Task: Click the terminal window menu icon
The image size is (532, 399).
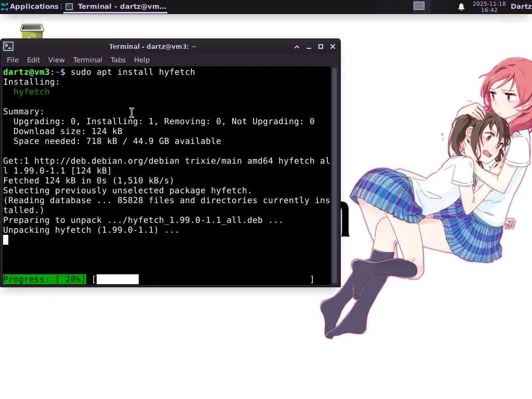Action: pos(8,46)
